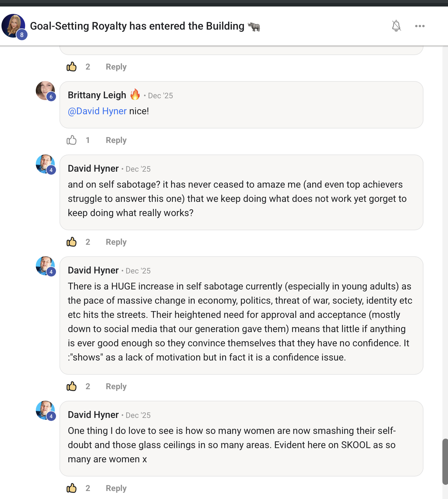Screen dimensions: 448x499
Task: Click the thumbs-up icon on the topmost comment
Action: tap(71, 67)
